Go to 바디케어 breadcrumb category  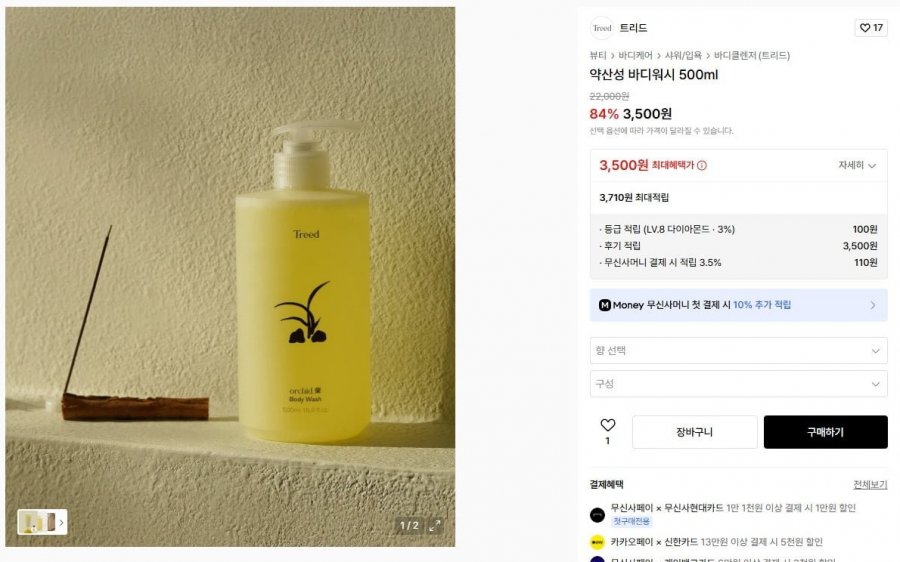pyautogui.click(x=635, y=56)
